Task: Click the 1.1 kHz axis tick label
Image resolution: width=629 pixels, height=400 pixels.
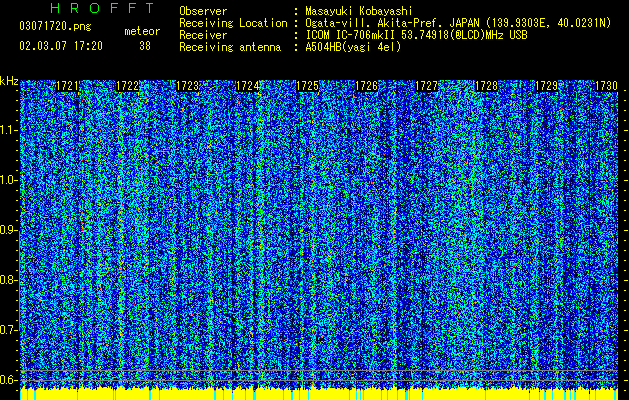Action: (9, 130)
